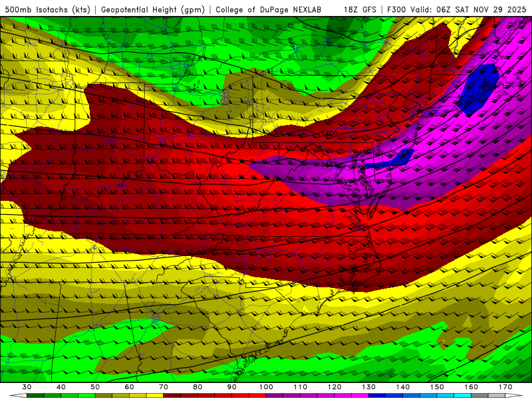
Task: Click the '120' label on the color bar
Action: [334, 387]
